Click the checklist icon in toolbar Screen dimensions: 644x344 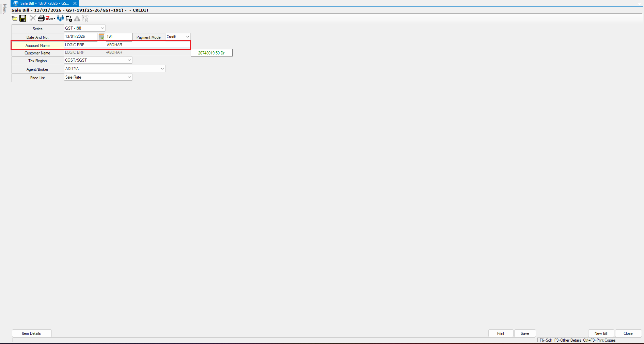85,18
